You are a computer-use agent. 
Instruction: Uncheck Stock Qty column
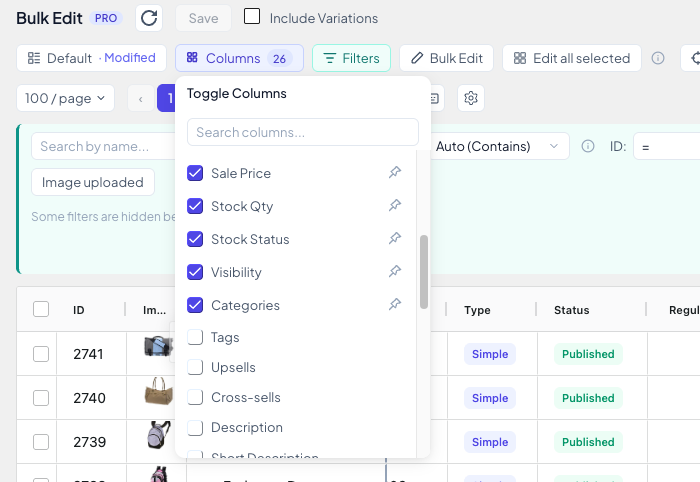(x=195, y=206)
